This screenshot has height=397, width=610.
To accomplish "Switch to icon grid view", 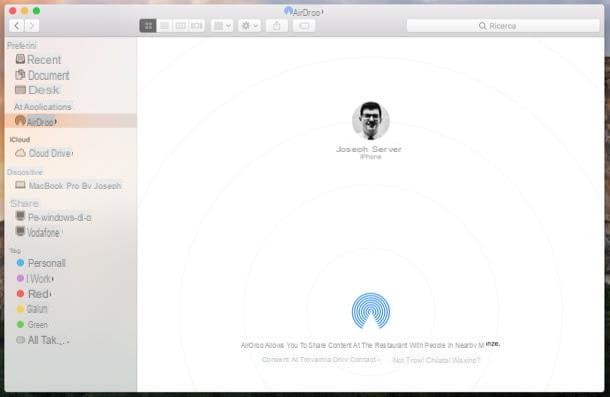I will coord(148,26).
